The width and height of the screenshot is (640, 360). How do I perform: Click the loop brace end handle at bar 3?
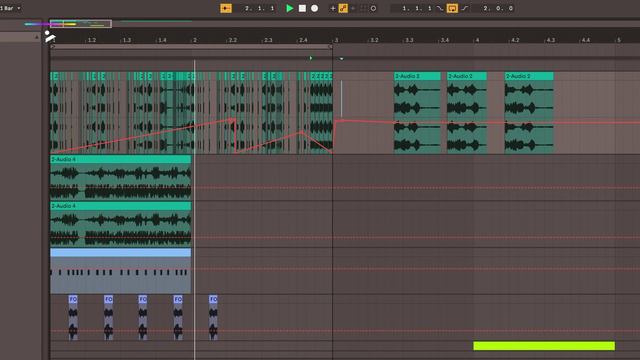[x=331, y=47]
